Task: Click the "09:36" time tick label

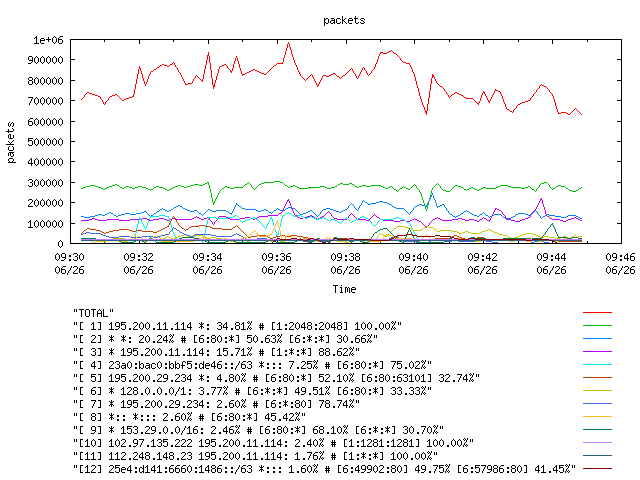Action: coord(276,257)
